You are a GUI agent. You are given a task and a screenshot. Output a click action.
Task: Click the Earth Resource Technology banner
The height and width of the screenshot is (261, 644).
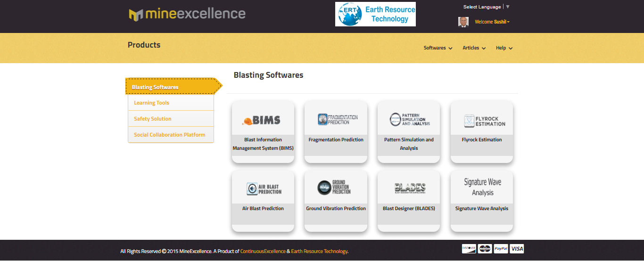tap(375, 14)
